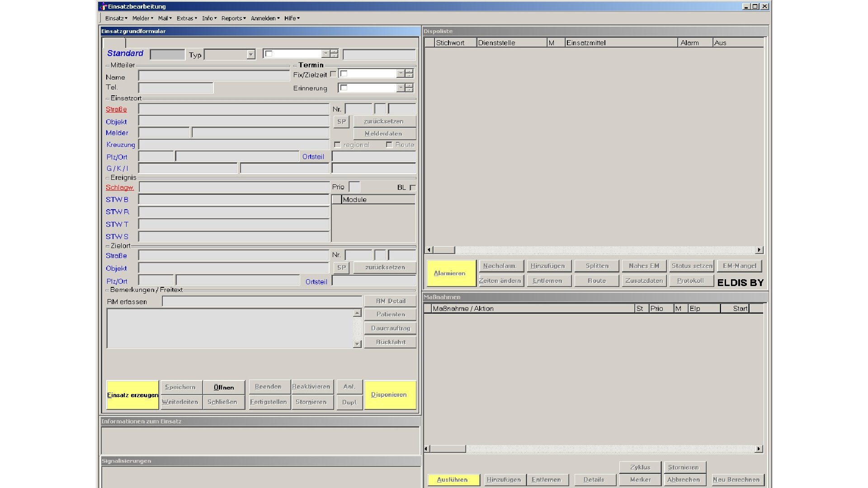Click the Straße field under Einsatzort
This screenshot has height=488, width=868.
point(233,109)
